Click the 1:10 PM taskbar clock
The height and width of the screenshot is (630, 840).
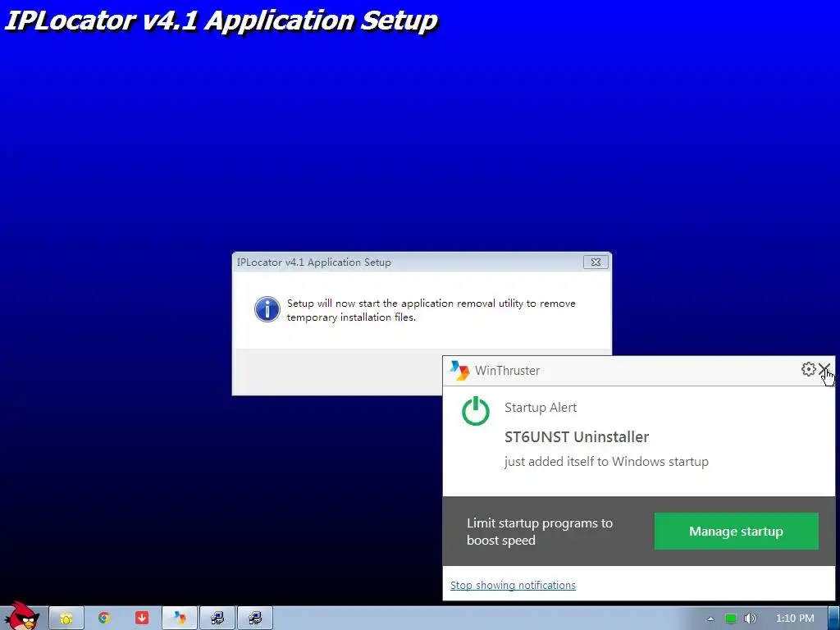[x=795, y=619]
